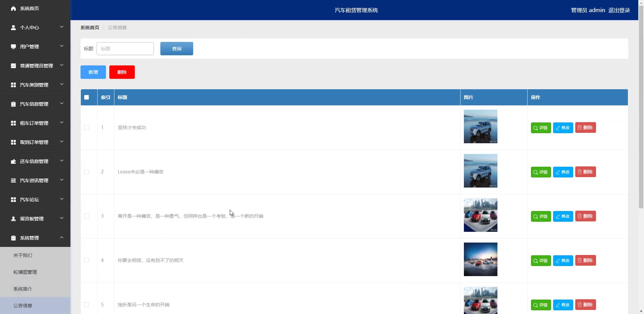Screen dimensions: 644x314
Task: Click the car thumbnail in row 坚持才会成功
Action: 481,126
